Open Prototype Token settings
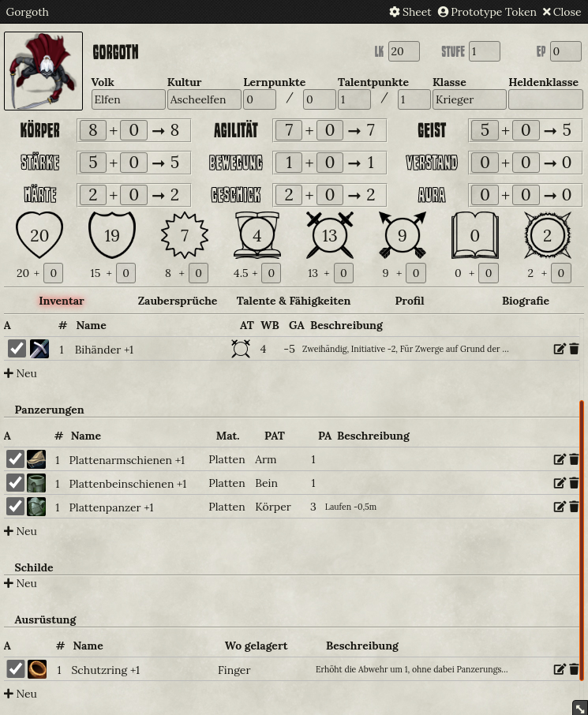588x715 pixels. tap(487, 12)
